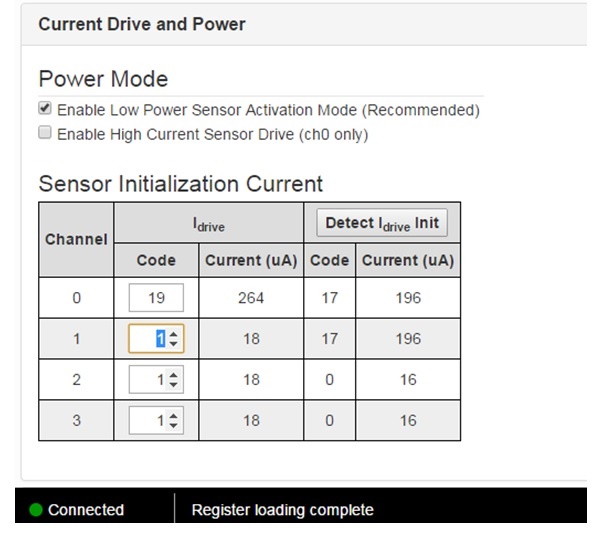Decrease channel 2 Idrive code with down arrow
Viewport: 604px width, 534px height.
pyautogui.click(x=174, y=385)
